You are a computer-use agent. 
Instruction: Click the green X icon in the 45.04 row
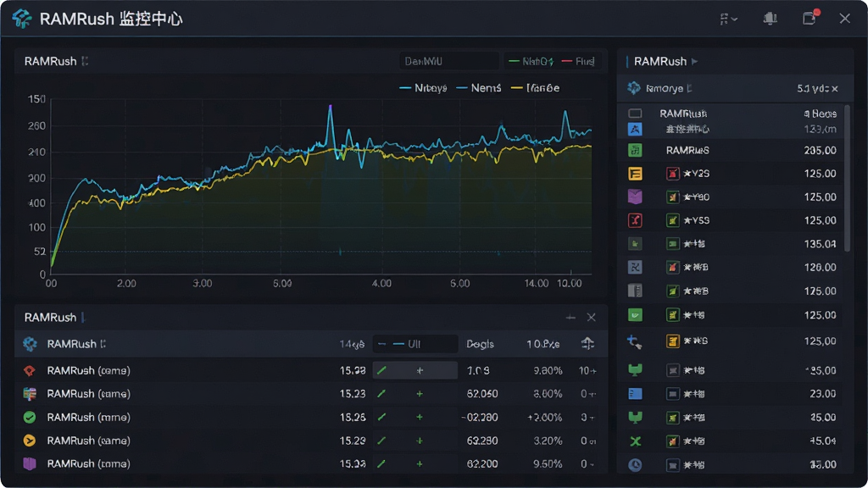(x=635, y=441)
